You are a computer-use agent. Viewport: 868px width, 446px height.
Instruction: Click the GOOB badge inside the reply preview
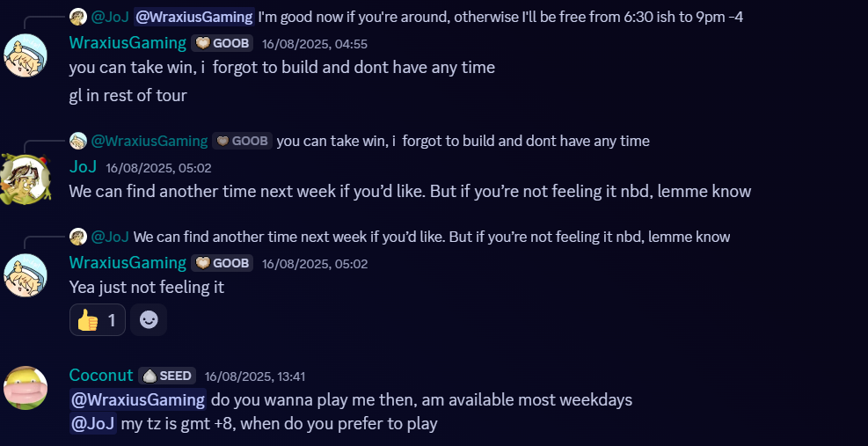click(x=242, y=141)
